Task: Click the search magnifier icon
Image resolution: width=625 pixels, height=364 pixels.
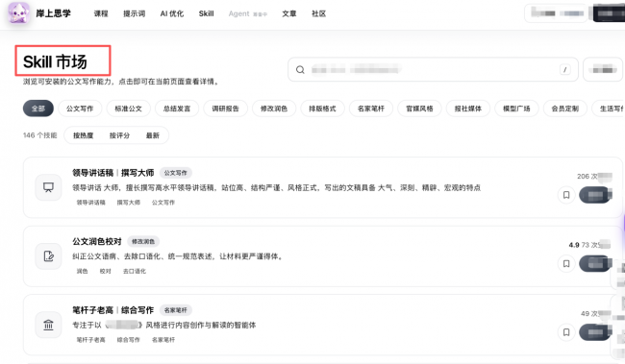Action: point(300,70)
